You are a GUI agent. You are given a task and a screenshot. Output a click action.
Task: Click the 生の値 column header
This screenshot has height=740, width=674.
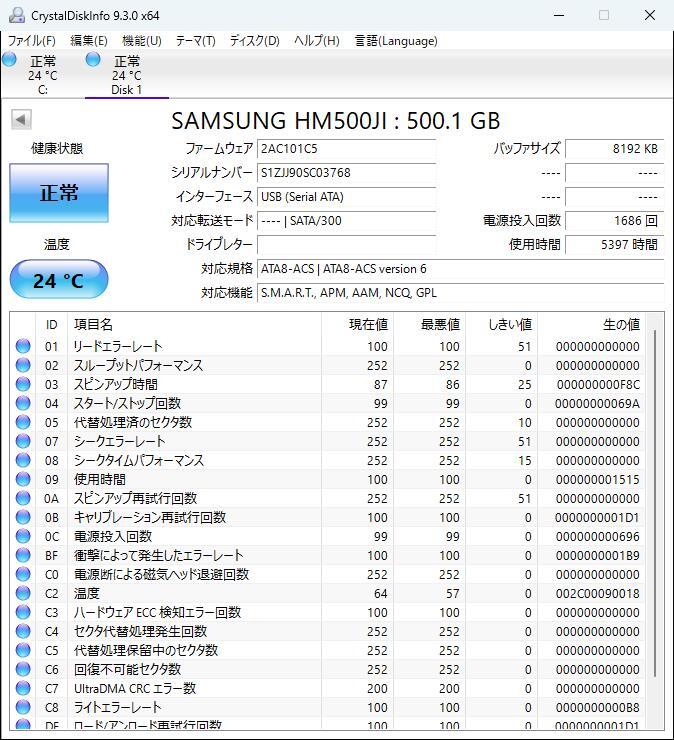(592, 325)
